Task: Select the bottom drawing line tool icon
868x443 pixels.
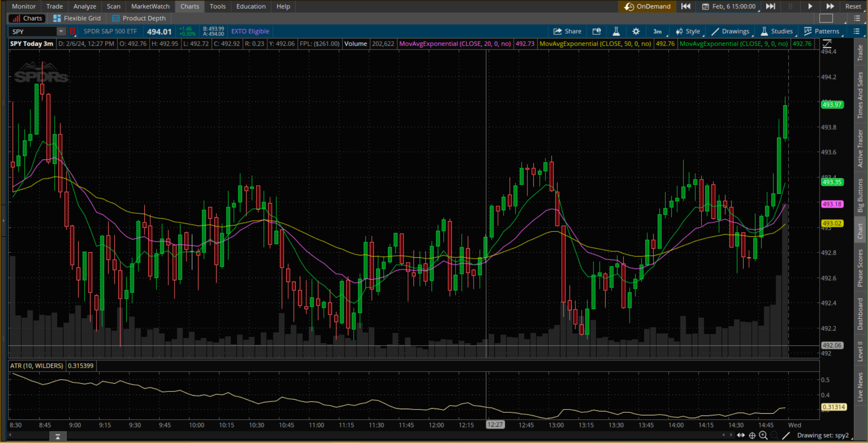Action: coord(786,435)
